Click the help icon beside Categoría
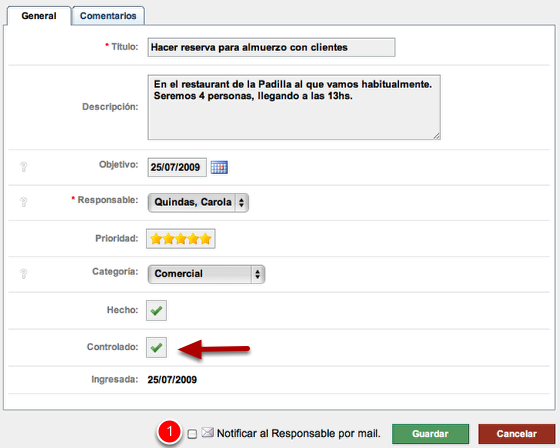This screenshot has height=448, width=560. point(24,274)
